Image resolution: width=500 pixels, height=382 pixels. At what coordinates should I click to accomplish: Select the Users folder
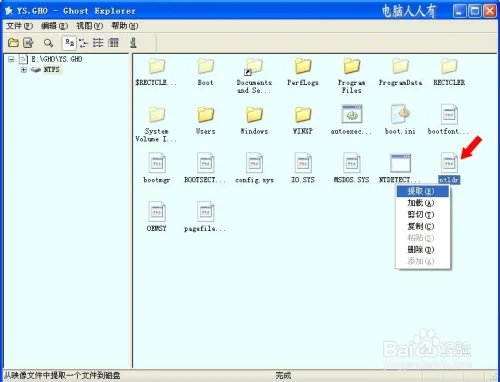[205, 114]
